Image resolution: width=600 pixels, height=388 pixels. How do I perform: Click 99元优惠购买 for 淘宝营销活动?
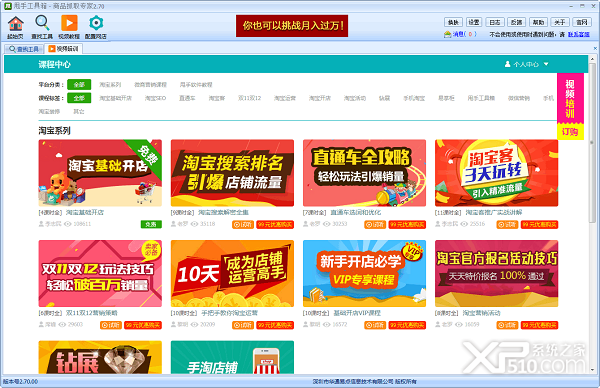tap(540, 325)
